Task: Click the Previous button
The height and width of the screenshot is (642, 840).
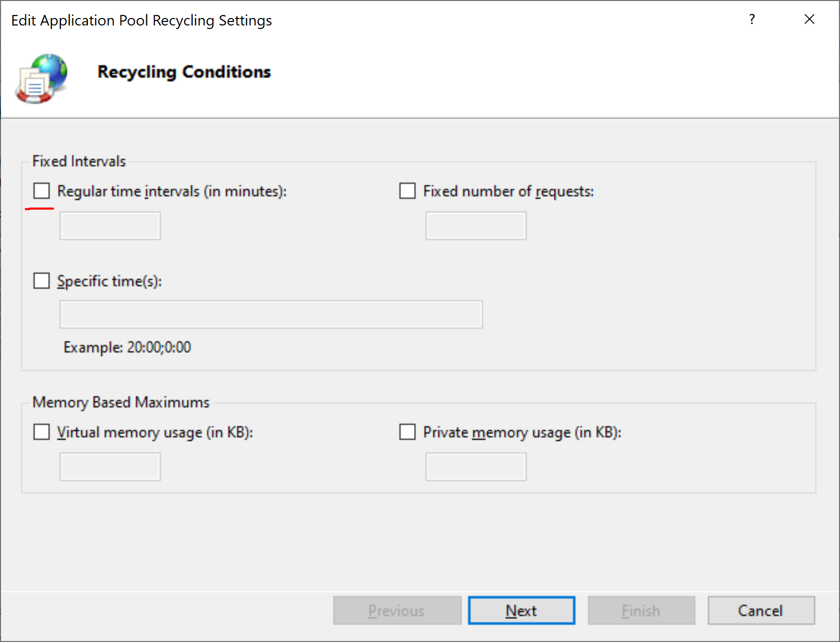Action: pos(397,611)
